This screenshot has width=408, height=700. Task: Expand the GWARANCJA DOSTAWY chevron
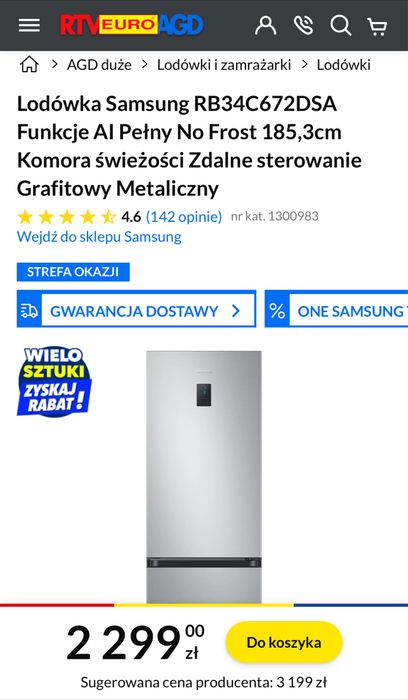point(236,311)
